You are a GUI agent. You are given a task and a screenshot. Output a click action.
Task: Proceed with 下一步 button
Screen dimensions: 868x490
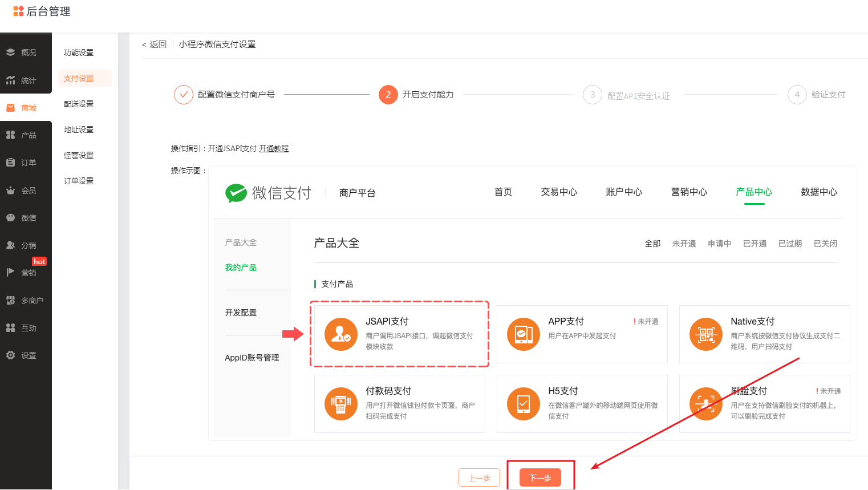coord(540,478)
